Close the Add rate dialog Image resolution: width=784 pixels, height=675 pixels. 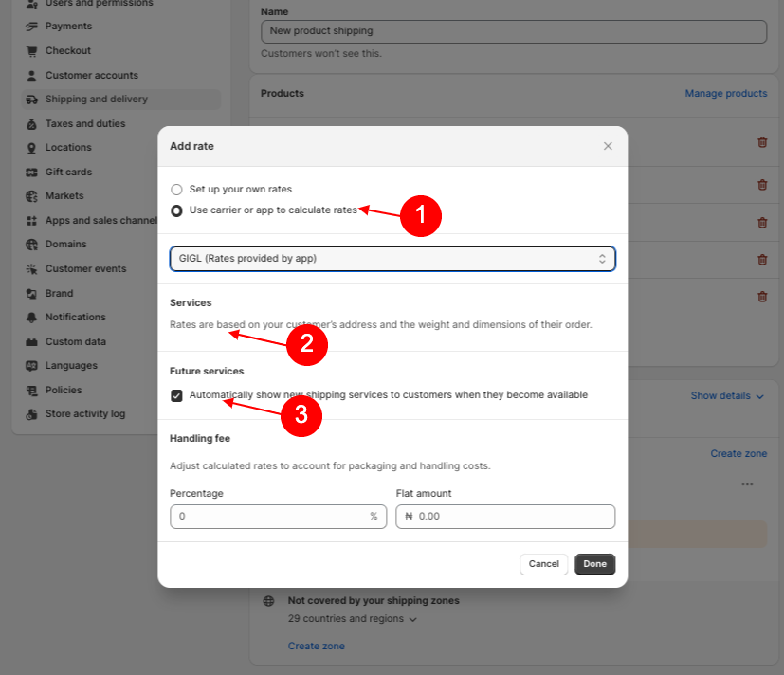(x=608, y=146)
